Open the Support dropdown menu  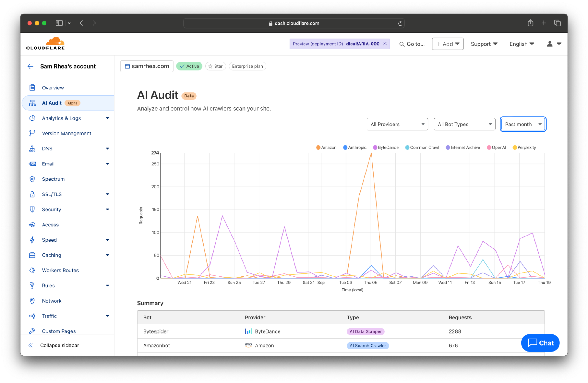(483, 43)
